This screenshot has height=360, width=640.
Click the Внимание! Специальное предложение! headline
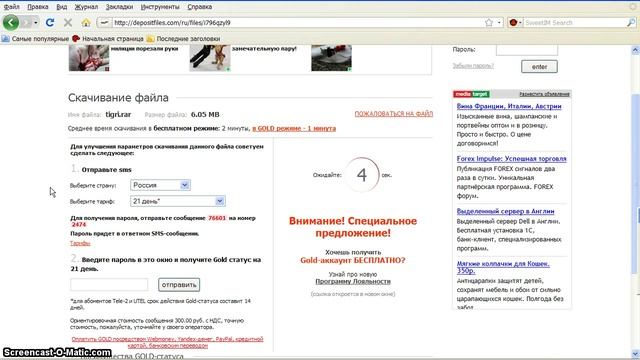tap(353, 227)
